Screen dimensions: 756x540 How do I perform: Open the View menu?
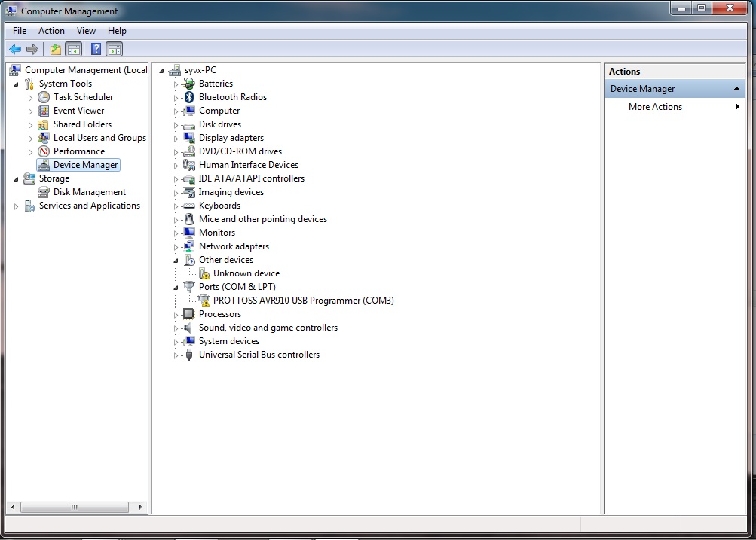click(x=87, y=31)
